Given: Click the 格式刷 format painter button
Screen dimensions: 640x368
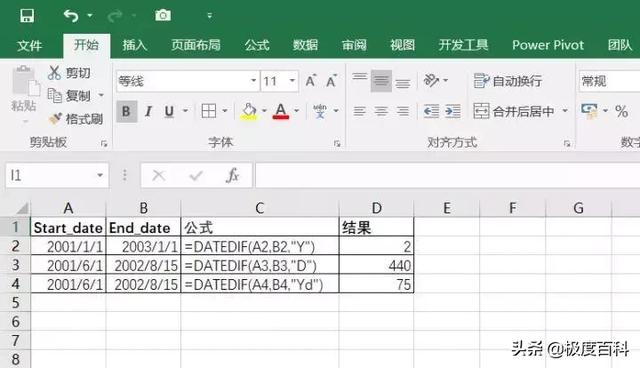Looking at the screenshot, I should (76, 119).
